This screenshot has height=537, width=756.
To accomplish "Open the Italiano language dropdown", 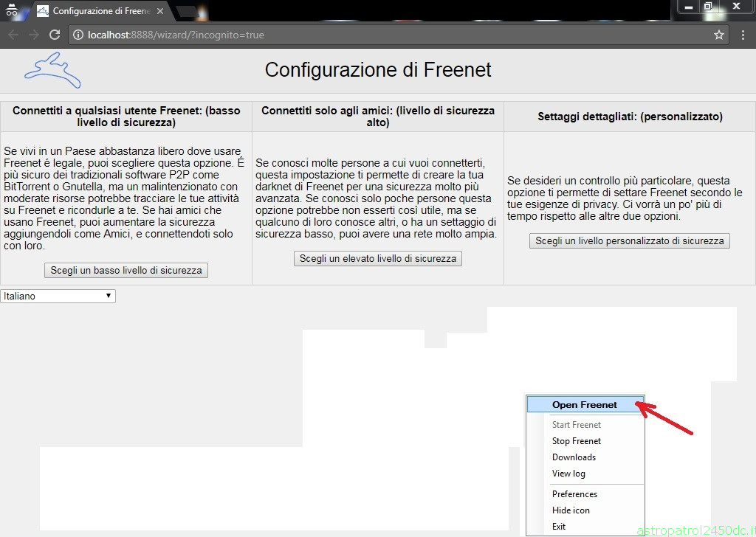I will pos(58,296).
